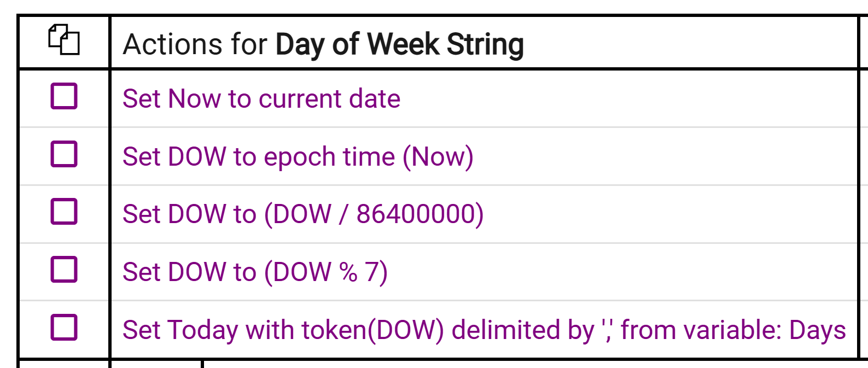The height and width of the screenshot is (368, 868).
Task: Edit the 'Set DOW to (DOW / 86400000)' action
Action: (302, 214)
